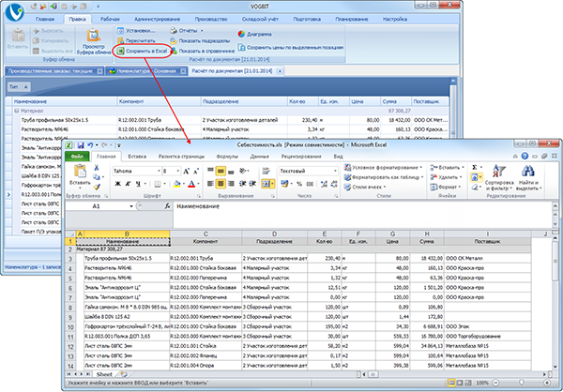
Task: Open the green Файл tab in Excel
Action: pyautogui.click(x=77, y=157)
